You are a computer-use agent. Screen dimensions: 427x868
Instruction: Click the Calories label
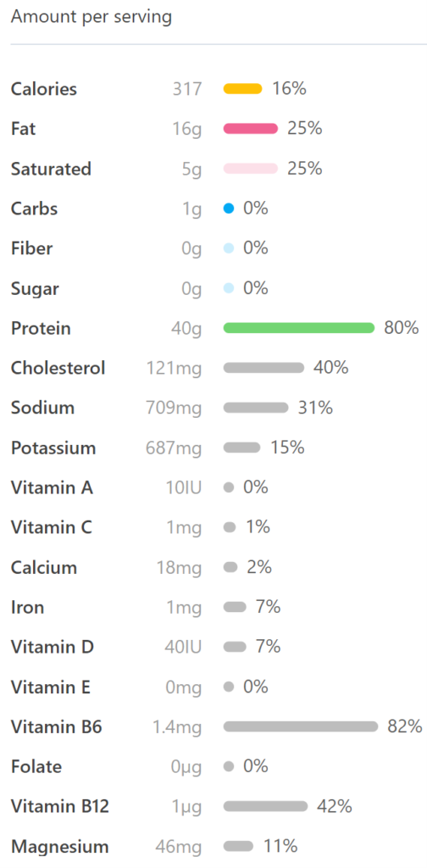click(44, 89)
